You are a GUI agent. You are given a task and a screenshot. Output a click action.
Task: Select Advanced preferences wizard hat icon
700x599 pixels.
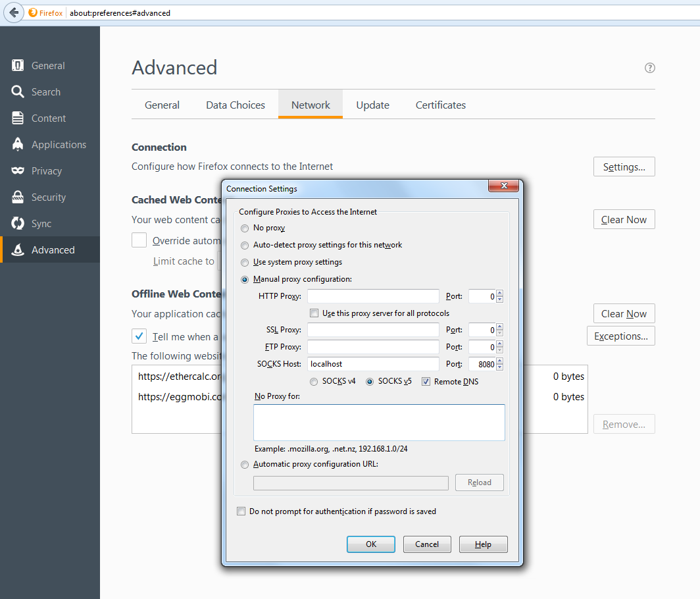tap(17, 249)
